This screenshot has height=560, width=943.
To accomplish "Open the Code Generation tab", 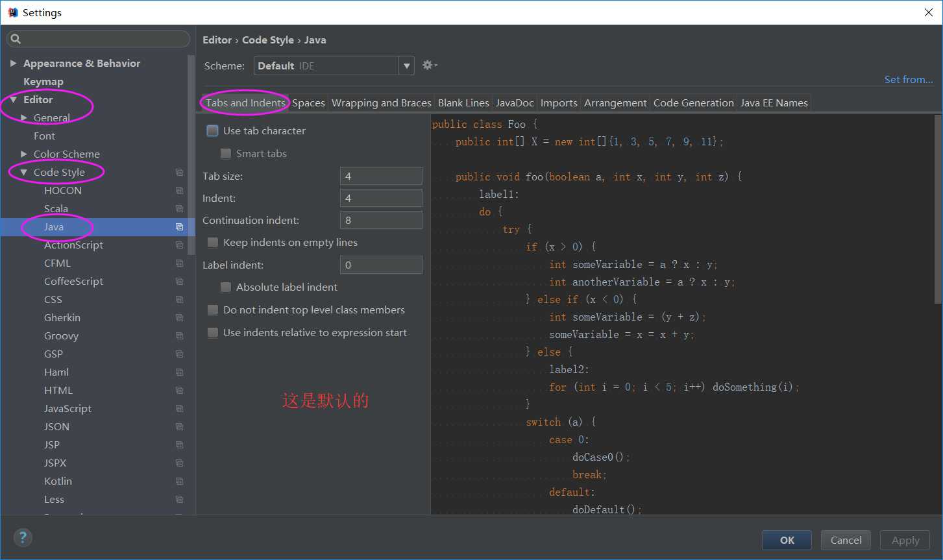I will pos(693,103).
